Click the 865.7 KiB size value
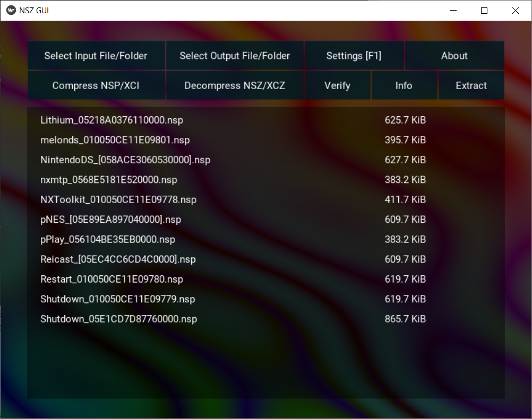Image resolution: width=532 pixels, height=419 pixels. pyautogui.click(x=405, y=319)
